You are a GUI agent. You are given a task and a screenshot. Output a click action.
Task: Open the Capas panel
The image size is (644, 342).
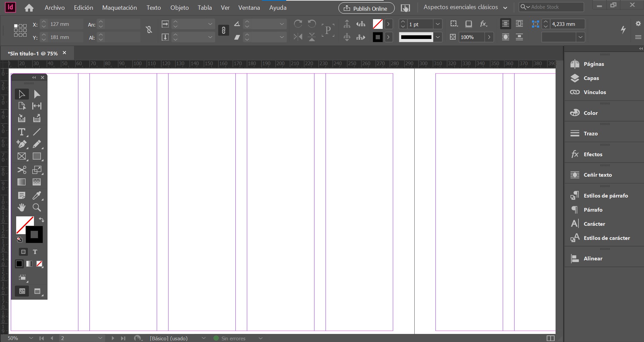click(x=591, y=78)
